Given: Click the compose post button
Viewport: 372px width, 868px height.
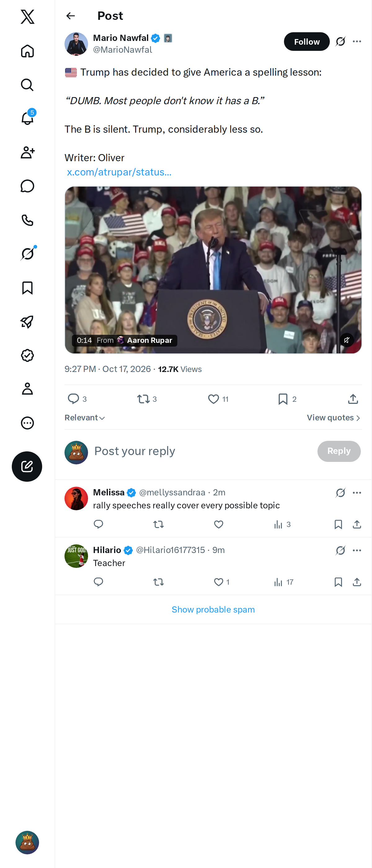Looking at the screenshot, I should click(27, 466).
